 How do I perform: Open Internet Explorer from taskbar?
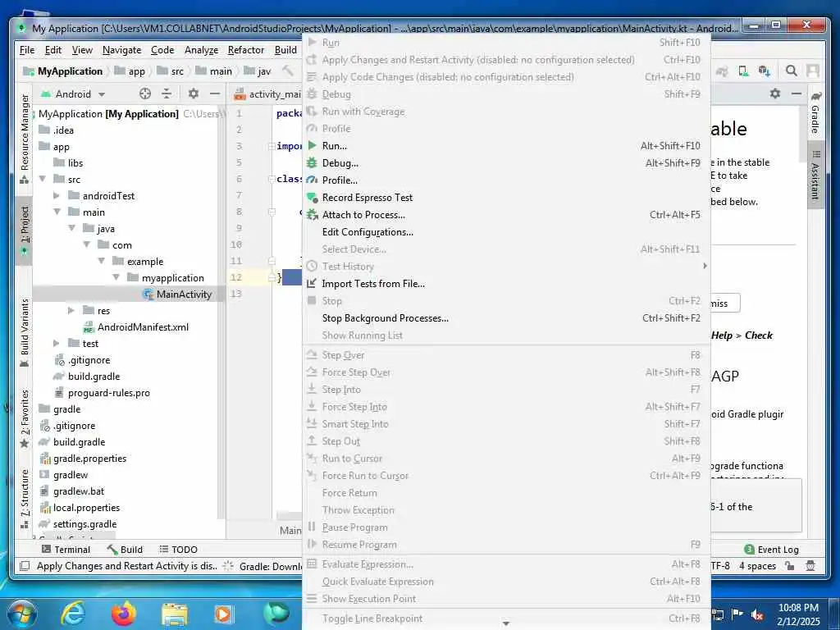click(73, 614)
